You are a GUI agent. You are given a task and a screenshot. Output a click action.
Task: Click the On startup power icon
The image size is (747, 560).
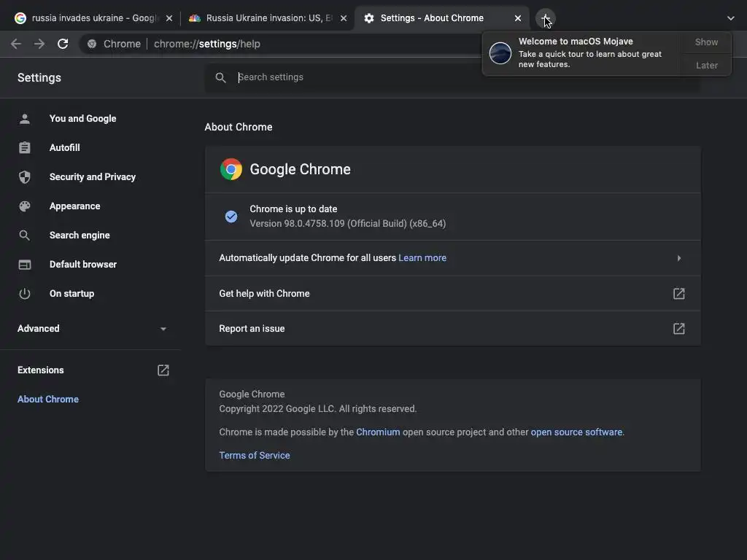[25, 294]
